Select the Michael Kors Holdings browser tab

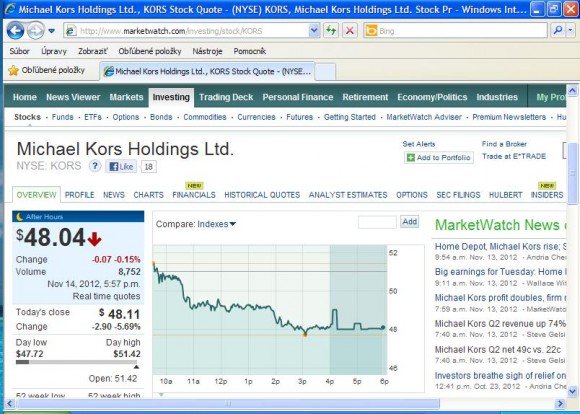click(208, 71)
